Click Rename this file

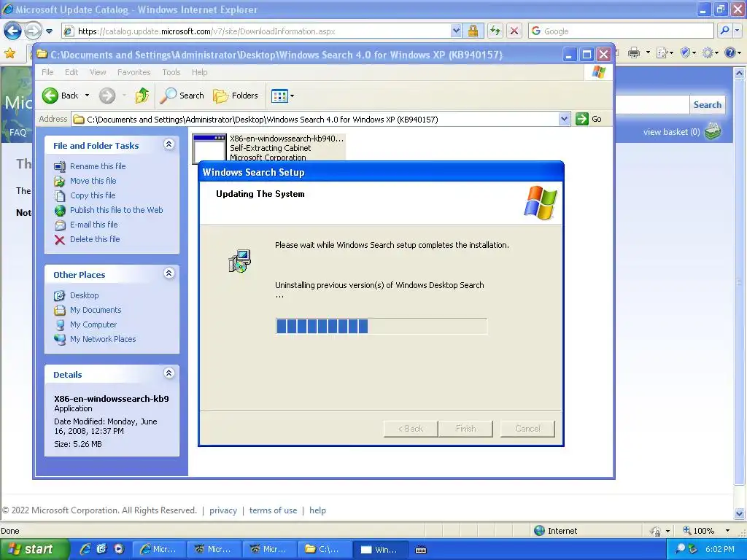tap(98, 166)
